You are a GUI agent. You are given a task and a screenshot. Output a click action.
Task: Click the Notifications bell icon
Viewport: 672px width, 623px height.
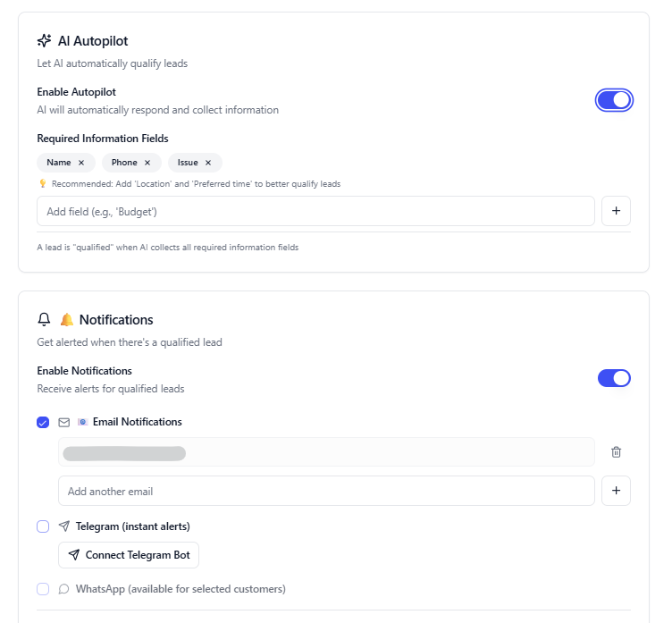(x=44, y=319)
